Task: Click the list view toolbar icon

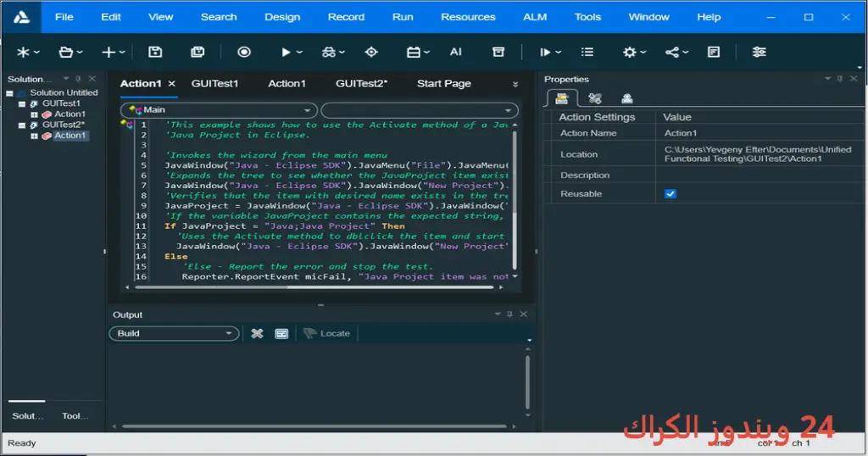Action: click(x=587, y=52)
